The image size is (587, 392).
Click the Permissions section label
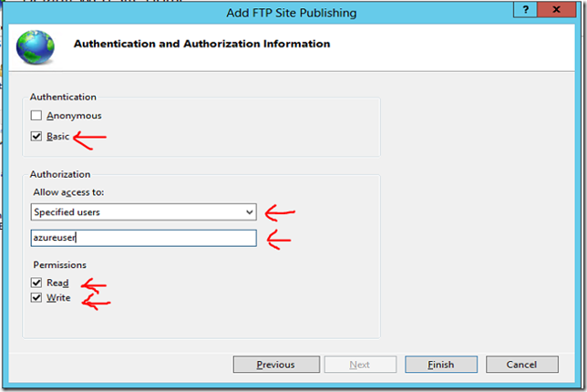[60, 264]
